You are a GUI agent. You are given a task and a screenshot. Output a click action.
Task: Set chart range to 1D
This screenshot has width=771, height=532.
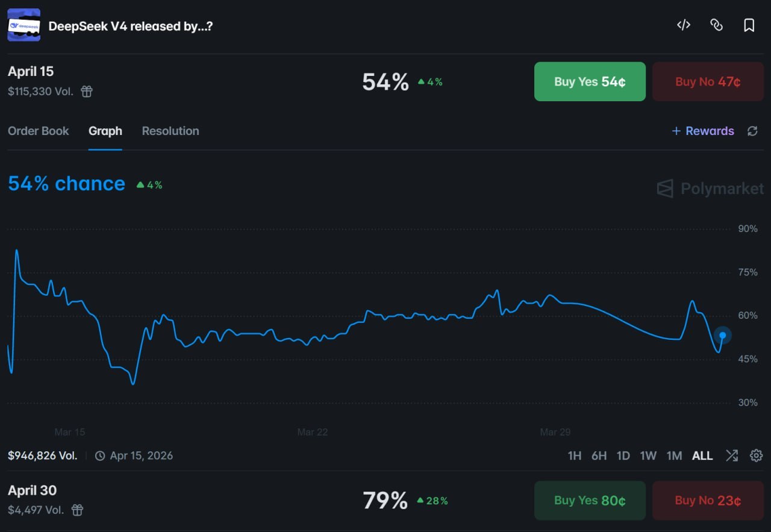pos(623,456)
